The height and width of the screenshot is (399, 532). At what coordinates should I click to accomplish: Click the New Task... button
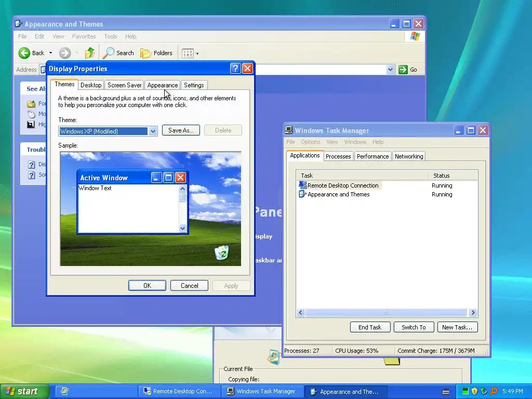click(x=457, y=327)
